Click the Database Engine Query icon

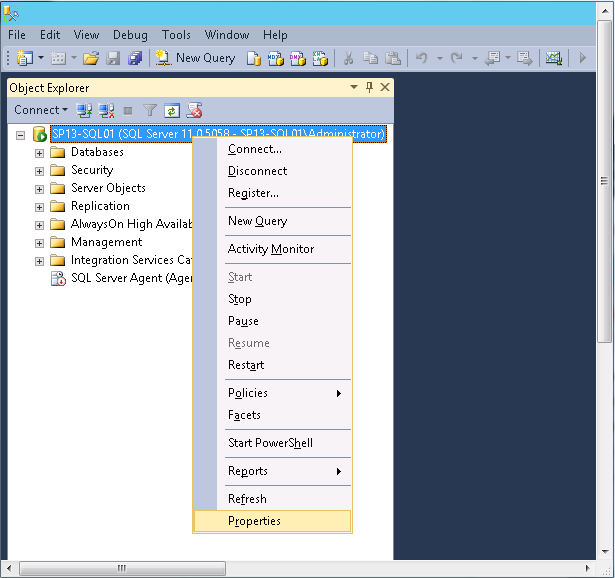(254, 58)
